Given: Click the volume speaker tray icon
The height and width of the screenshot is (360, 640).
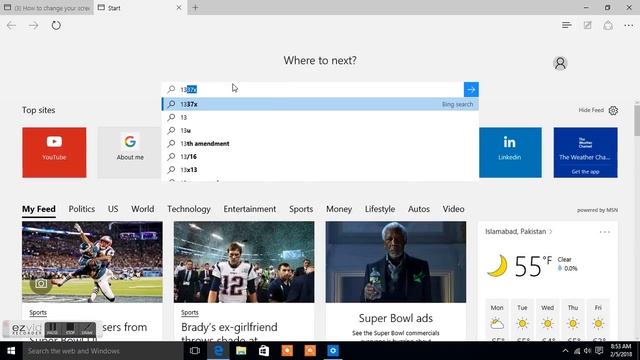Looking at the screenshot, I should point(587,351).
